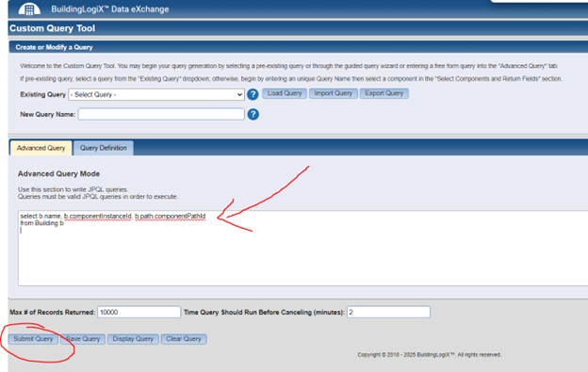This screenshot has height=372, width=588.
Task: Click the Save Query button
Action: click(83, 339)
